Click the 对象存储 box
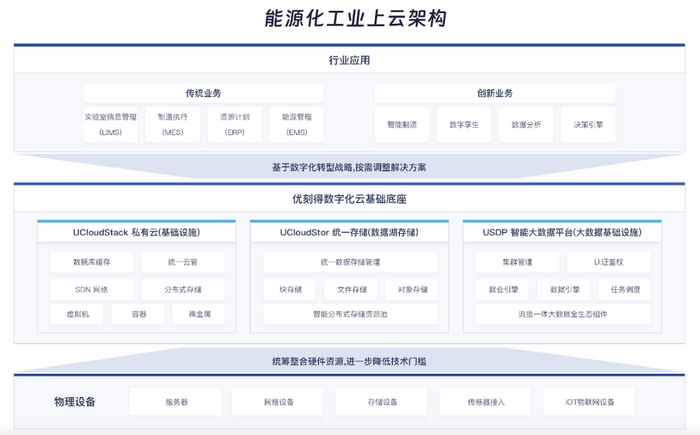The image size is (700, 435). click(412, 289)
